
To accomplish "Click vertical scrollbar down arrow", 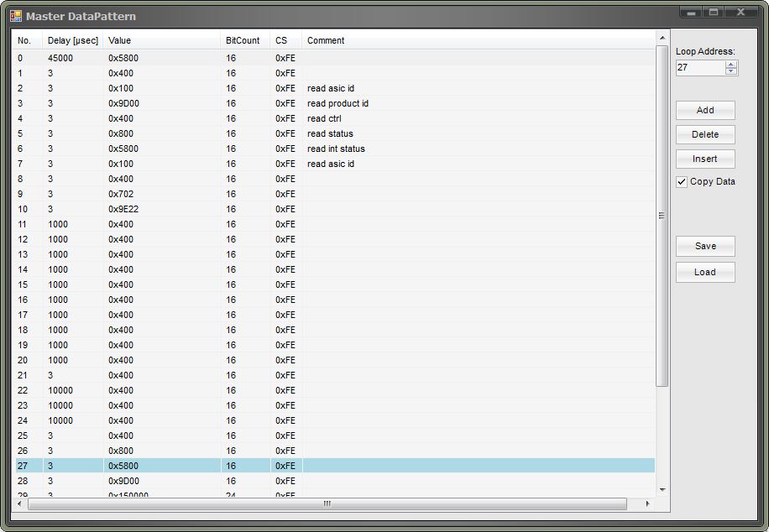I will 662,490.
